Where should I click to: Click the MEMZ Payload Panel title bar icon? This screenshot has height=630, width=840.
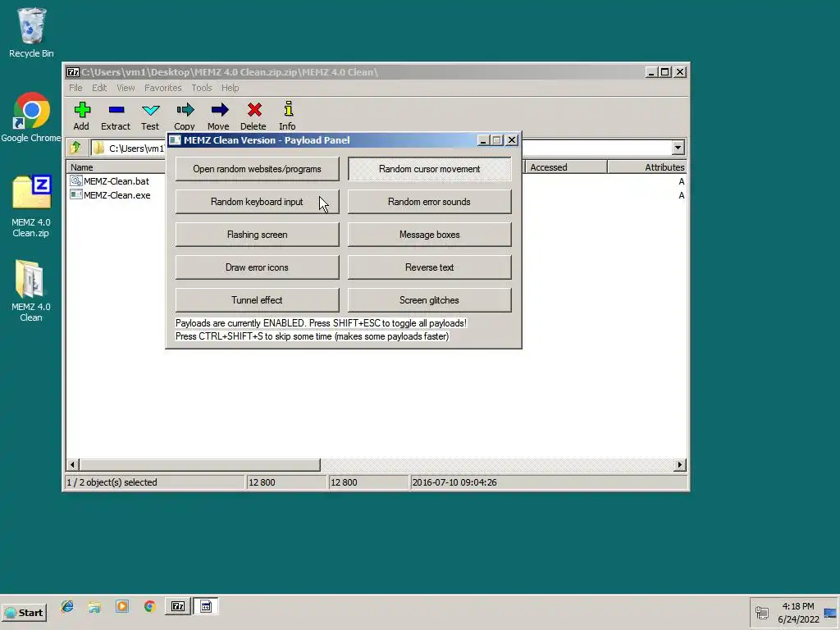click(175, 140)
